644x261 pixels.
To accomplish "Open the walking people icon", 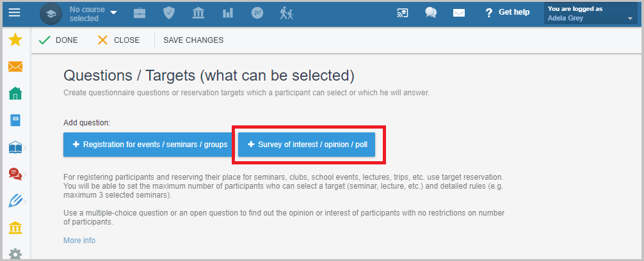I will tap(287, 13).
